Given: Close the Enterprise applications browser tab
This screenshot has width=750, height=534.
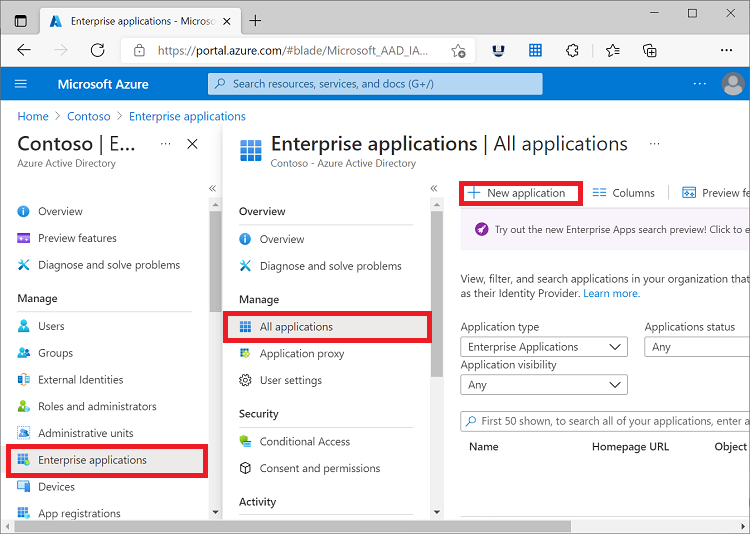Looking at the screenshot, I should [x=227, y=21].
